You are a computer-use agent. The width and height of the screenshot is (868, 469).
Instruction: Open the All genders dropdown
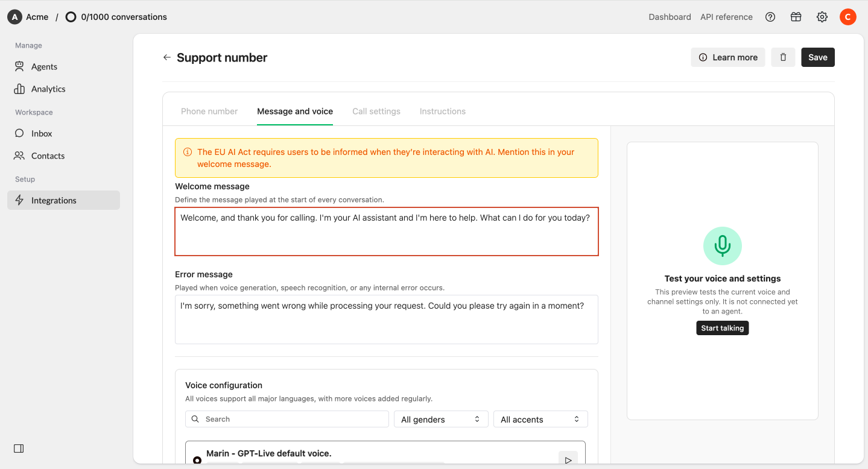point(440,419)
